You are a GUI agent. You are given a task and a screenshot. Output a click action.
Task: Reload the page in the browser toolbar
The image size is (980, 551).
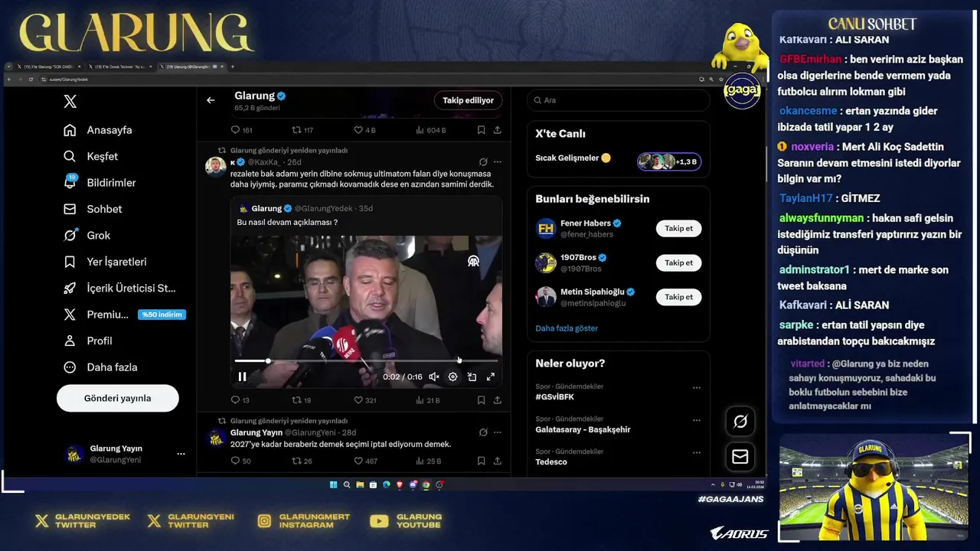point(31,79)
